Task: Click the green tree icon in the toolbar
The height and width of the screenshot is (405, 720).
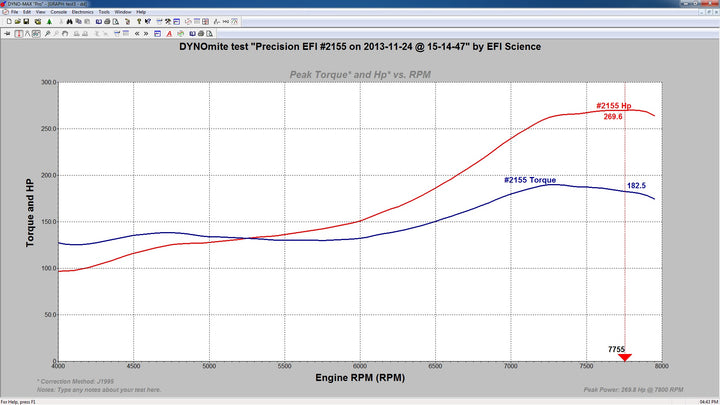Action: [49, 21]
